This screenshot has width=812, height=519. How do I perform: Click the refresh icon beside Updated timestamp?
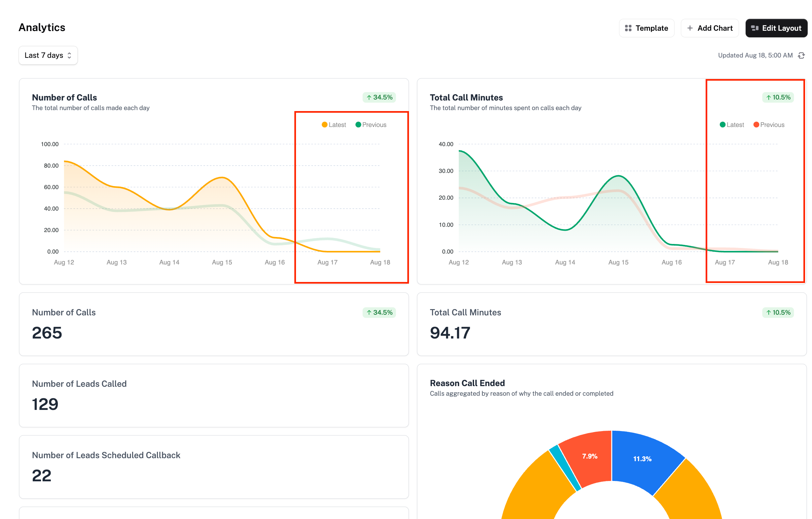pos(801,55)
